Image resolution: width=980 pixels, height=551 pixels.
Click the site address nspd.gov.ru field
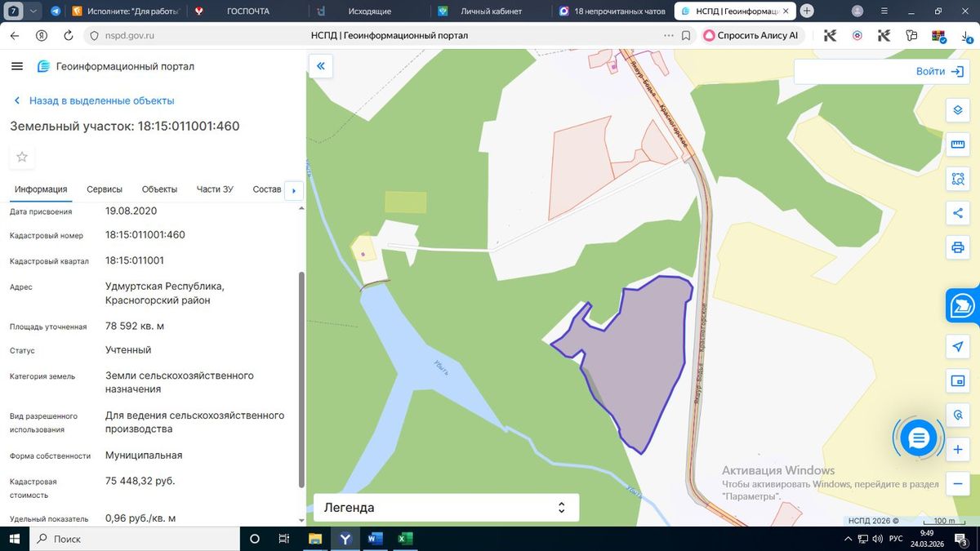[x=129, y=36]
